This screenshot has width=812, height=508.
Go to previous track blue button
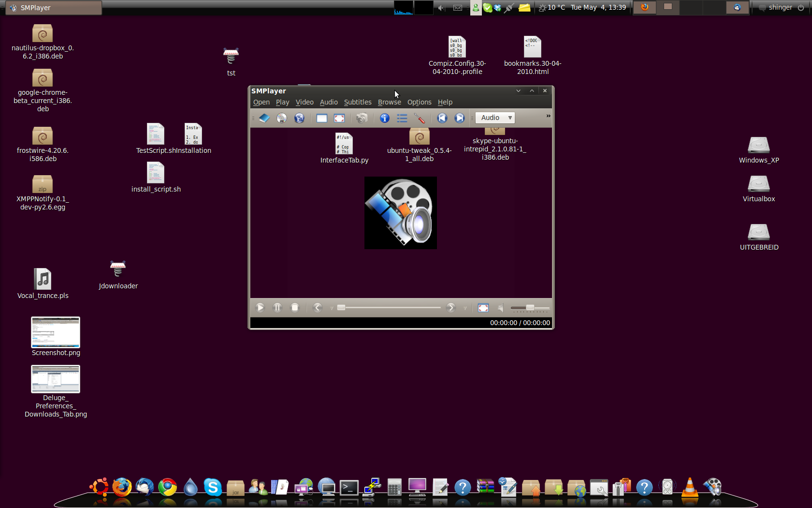click(x=442, y=118)
